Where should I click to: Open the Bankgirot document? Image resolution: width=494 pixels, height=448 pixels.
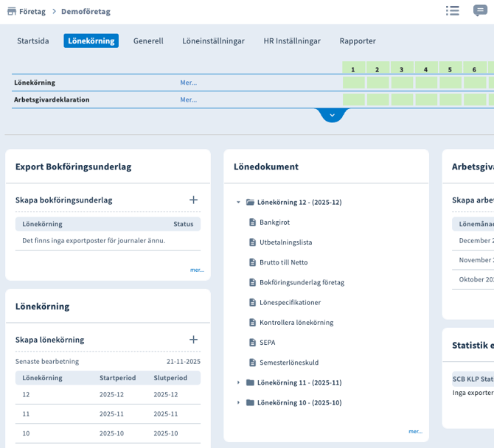click(274, 222)
